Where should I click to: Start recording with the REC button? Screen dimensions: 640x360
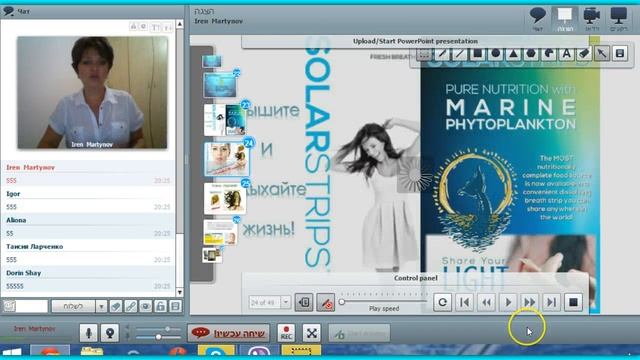click(x=286, y=333)
